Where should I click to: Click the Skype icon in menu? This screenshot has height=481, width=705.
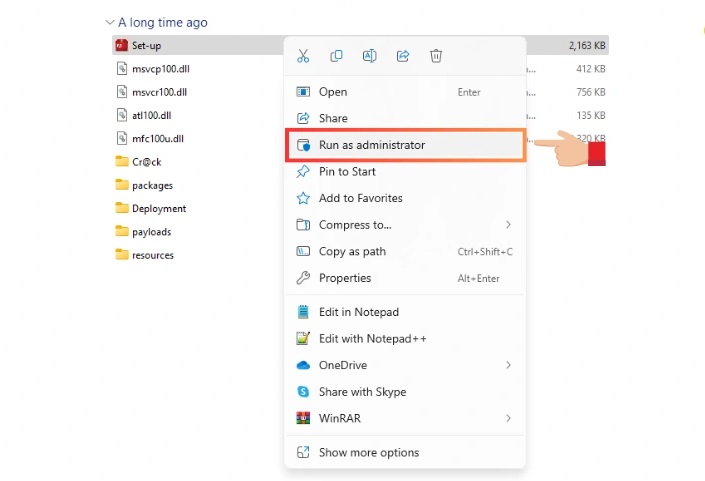[x=303, y=392]
